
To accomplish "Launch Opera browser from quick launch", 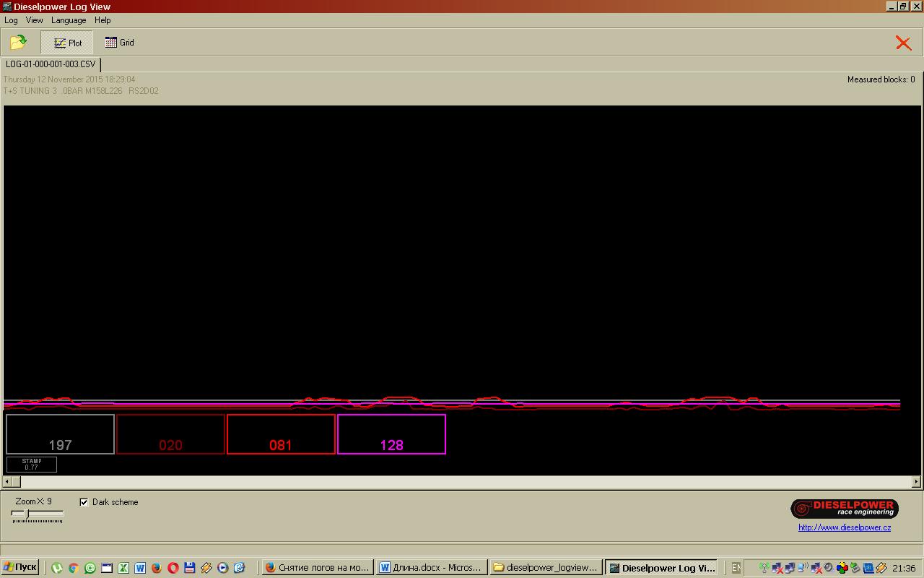I will tap(173, 568).
